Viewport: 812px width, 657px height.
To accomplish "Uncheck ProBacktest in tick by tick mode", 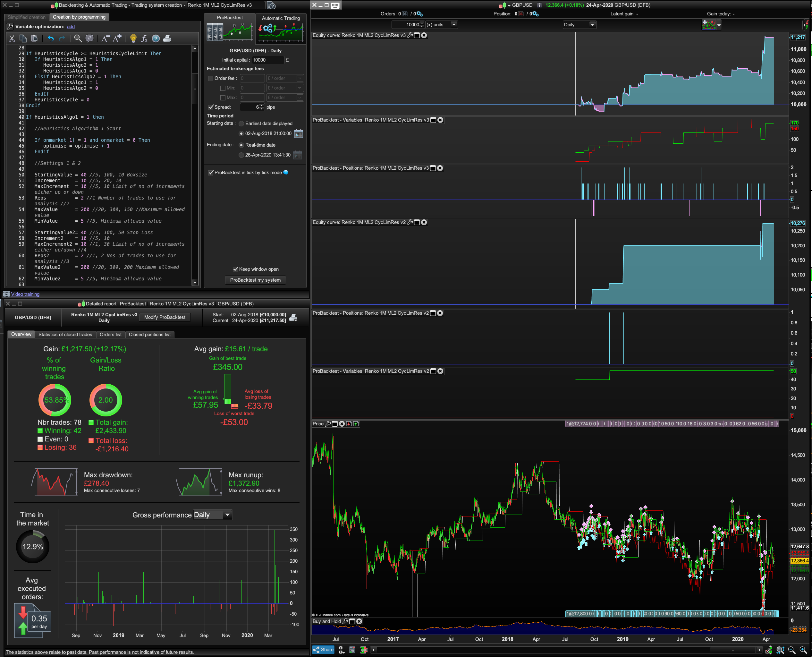I will pyautogui.click(x=211, y=173).
